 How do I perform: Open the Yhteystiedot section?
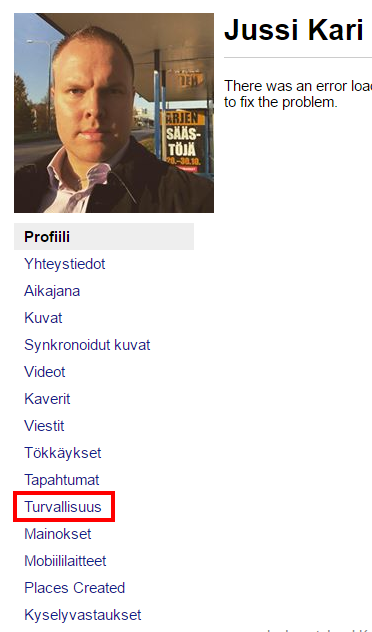(x=64, y=264)
